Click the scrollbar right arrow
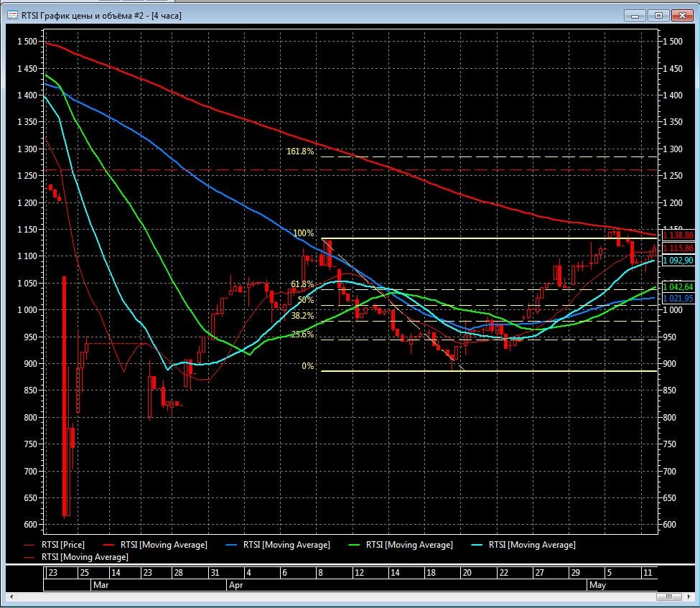Viewport: 700px width, 608px height. tap(690, 597)
